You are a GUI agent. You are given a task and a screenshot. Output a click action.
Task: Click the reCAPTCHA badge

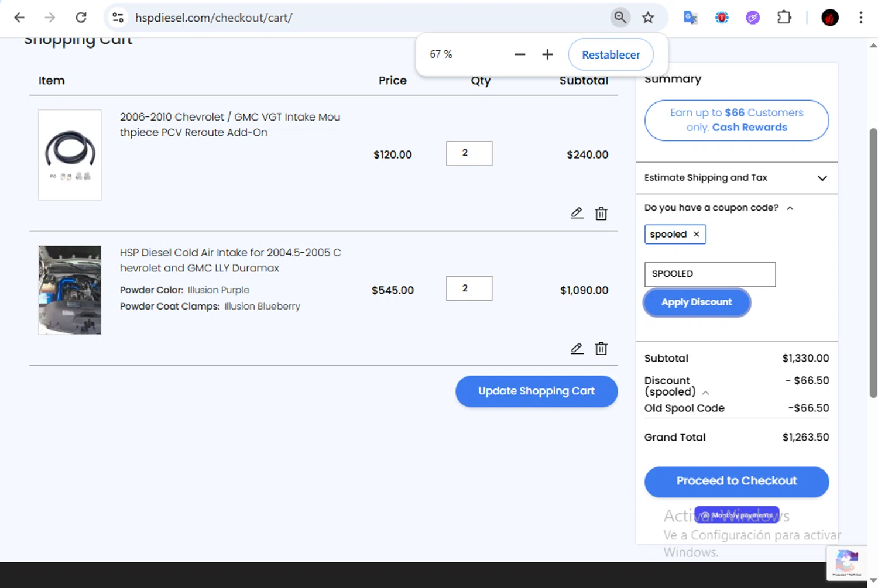click(846, 563)
